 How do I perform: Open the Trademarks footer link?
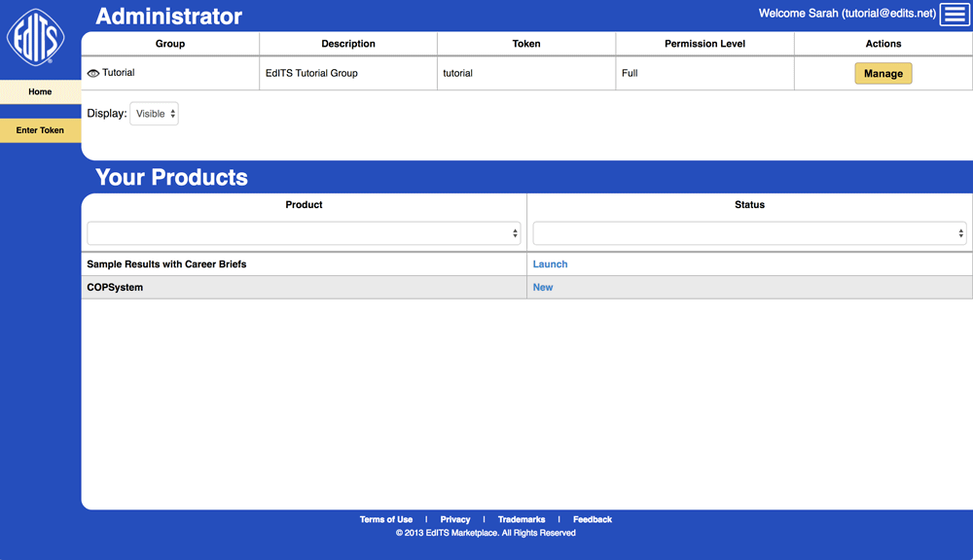(x=522, y=520)
